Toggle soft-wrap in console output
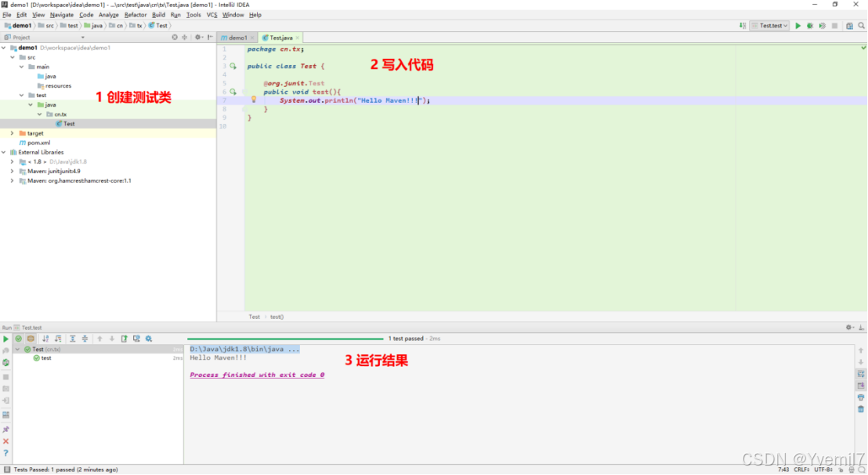Image resolution: width=868 pixels, height=475 pixels. [x=861, y=374]
